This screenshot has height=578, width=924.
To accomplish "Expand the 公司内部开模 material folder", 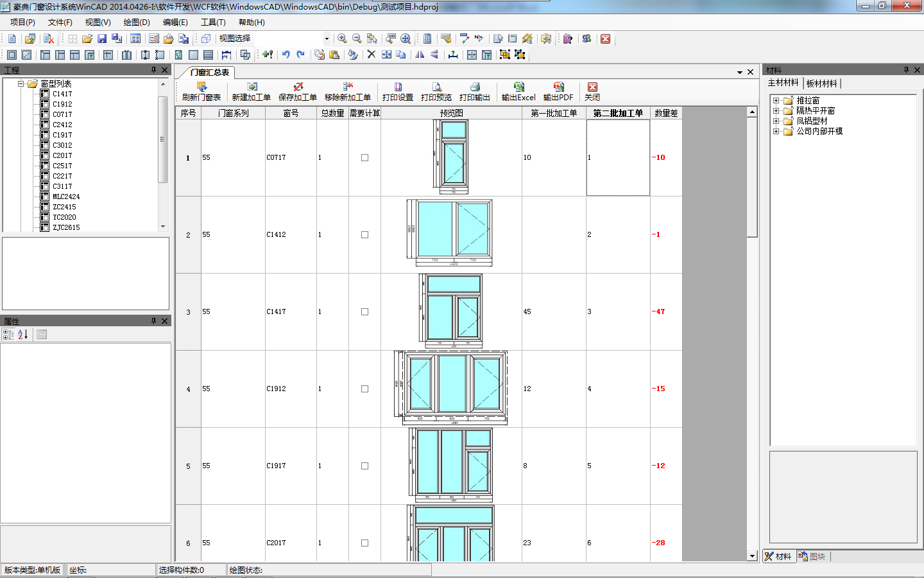I will tap(776, 131).
